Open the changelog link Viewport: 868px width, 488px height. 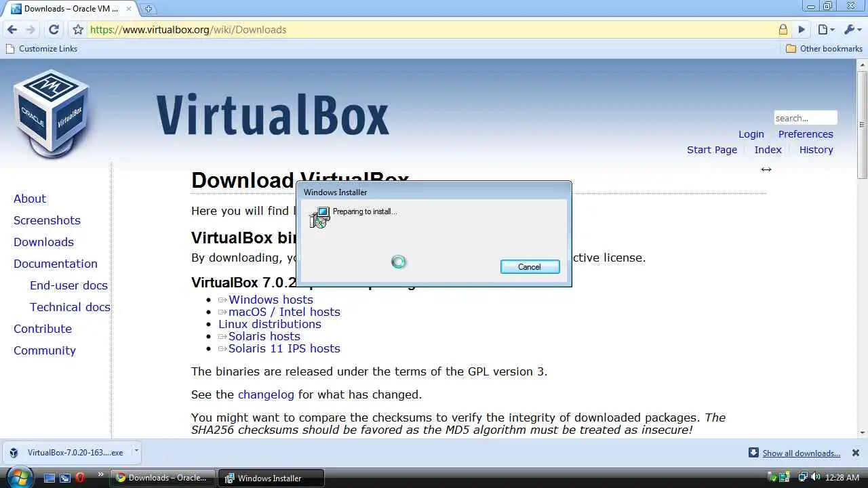[x=266, y=394]
